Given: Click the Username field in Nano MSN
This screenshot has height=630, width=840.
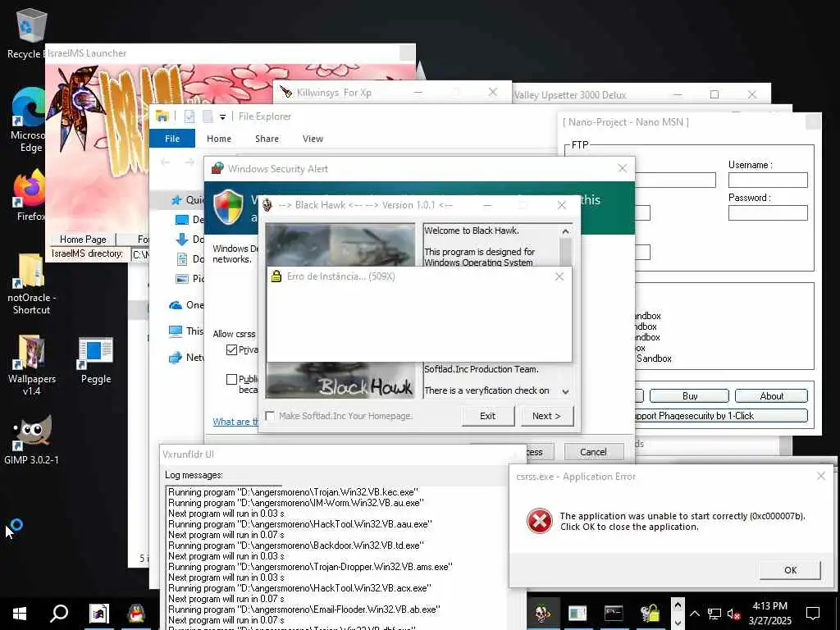Looking at the screenshot, I should [768, 180].
